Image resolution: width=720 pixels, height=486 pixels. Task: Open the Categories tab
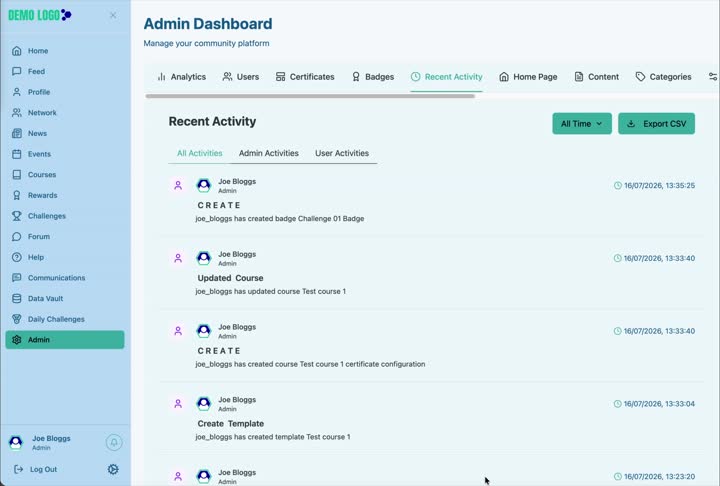pos(663,77)
